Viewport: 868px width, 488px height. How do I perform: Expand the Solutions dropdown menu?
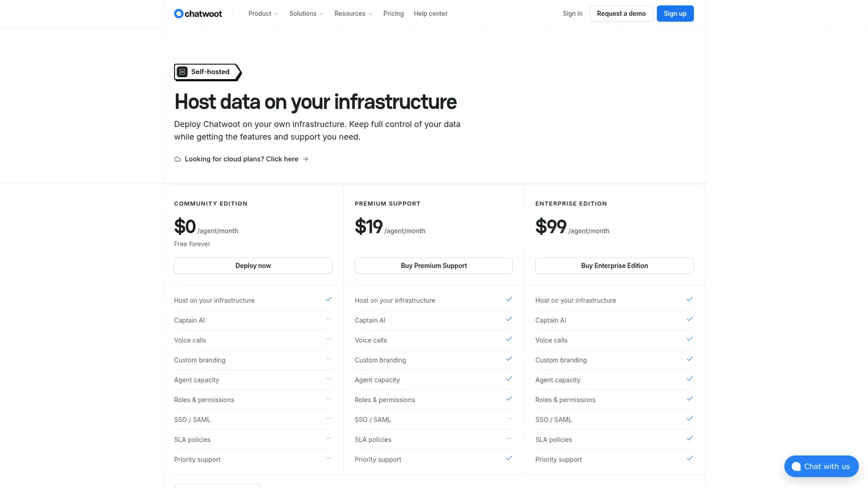(306, 14)
